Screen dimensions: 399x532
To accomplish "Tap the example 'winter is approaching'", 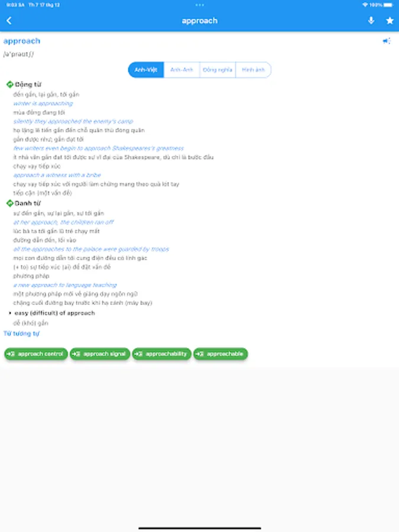I will (x=43, y=103).
